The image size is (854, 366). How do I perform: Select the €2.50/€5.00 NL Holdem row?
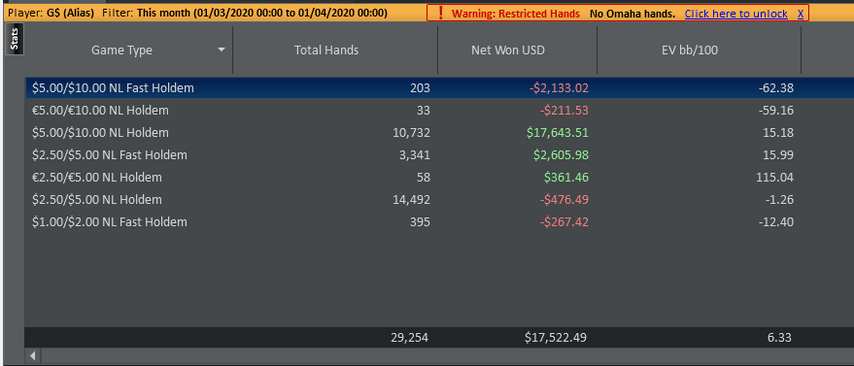tap(439, 178)
